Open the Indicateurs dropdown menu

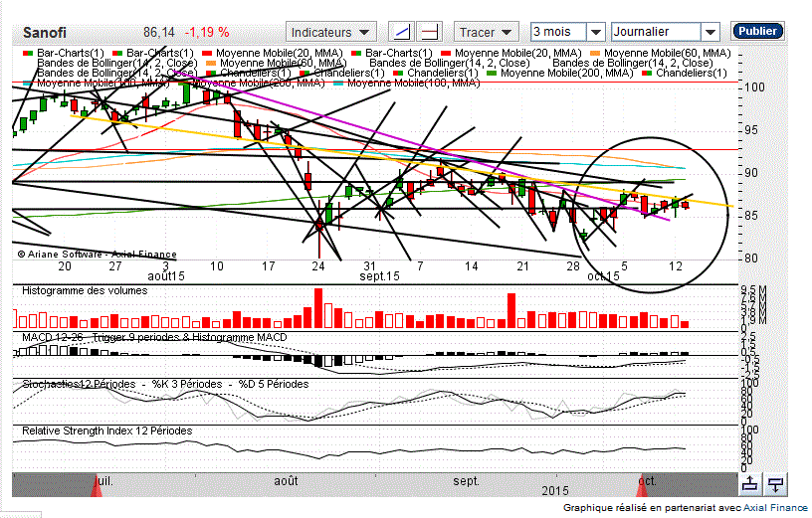[x=330, y=32]
